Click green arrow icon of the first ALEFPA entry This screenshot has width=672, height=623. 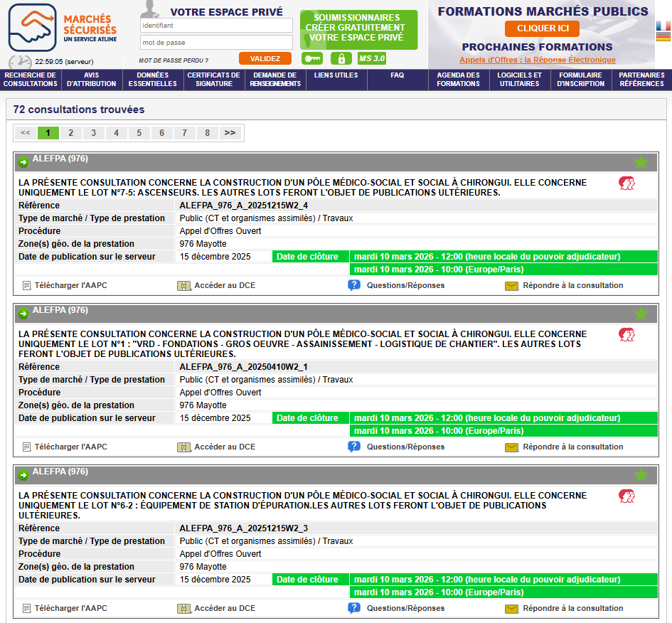tap(23, 162)
